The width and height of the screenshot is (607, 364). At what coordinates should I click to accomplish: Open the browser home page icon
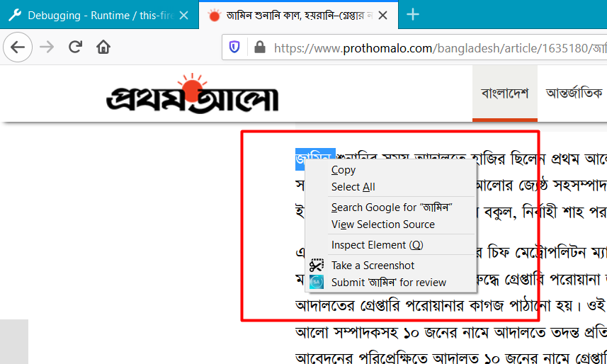(x=103, y=47)
